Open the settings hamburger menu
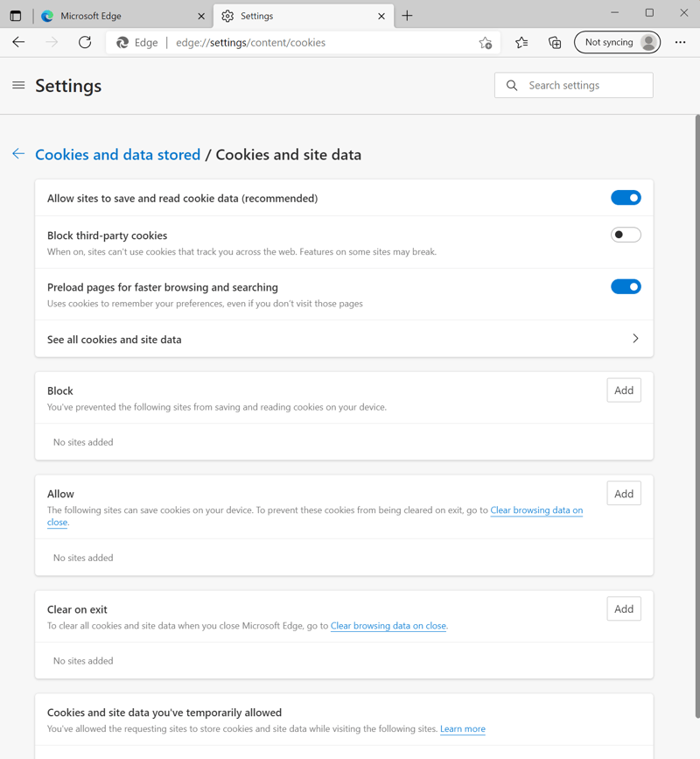Image resolution: width=700 pixels, height=759 pixels. [18, 86]
